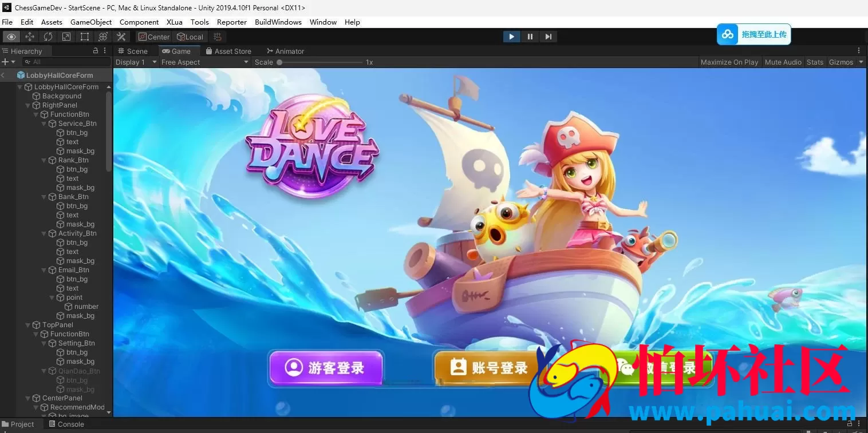The image size is (868, 433).
Task: Toggle the Stats overlay
Action: pyautogui.click(x=815, y=62)
